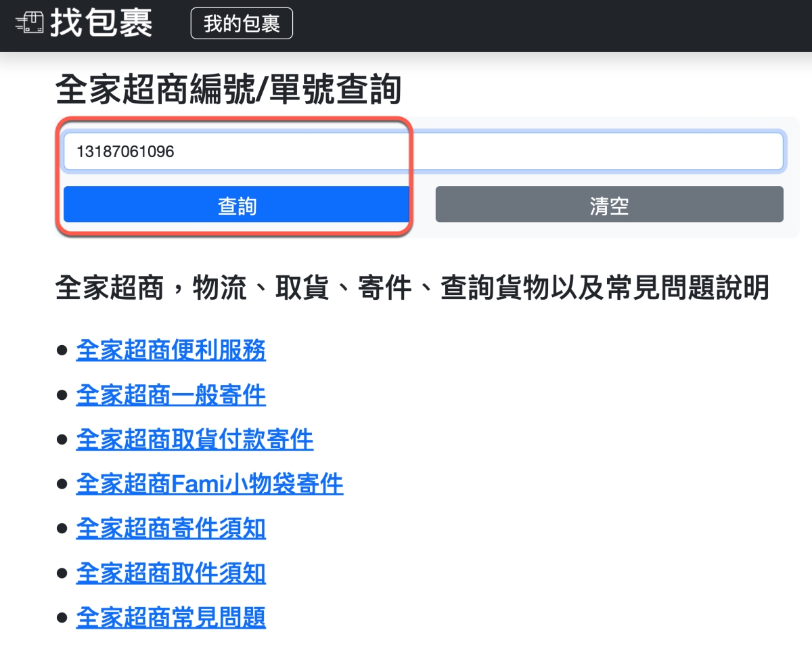
Task: Open the 找包裹 site title
Action: coord(101,24)
